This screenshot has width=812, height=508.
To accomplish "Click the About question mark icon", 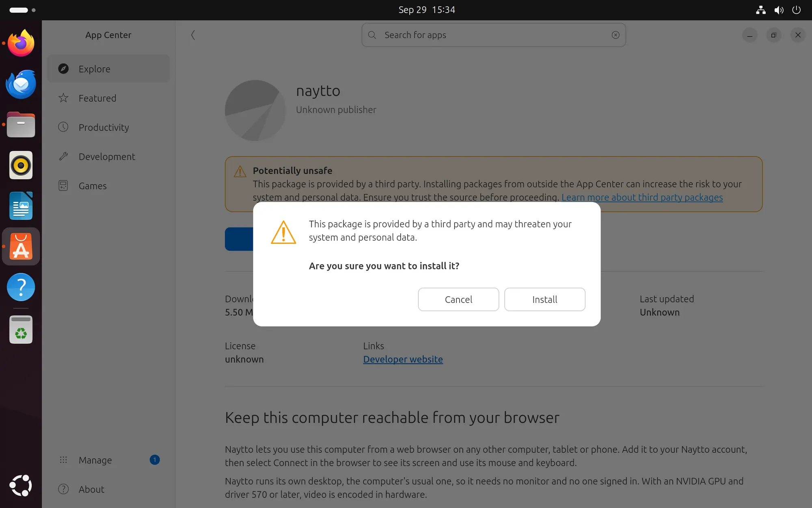I will tap(63, 489).
